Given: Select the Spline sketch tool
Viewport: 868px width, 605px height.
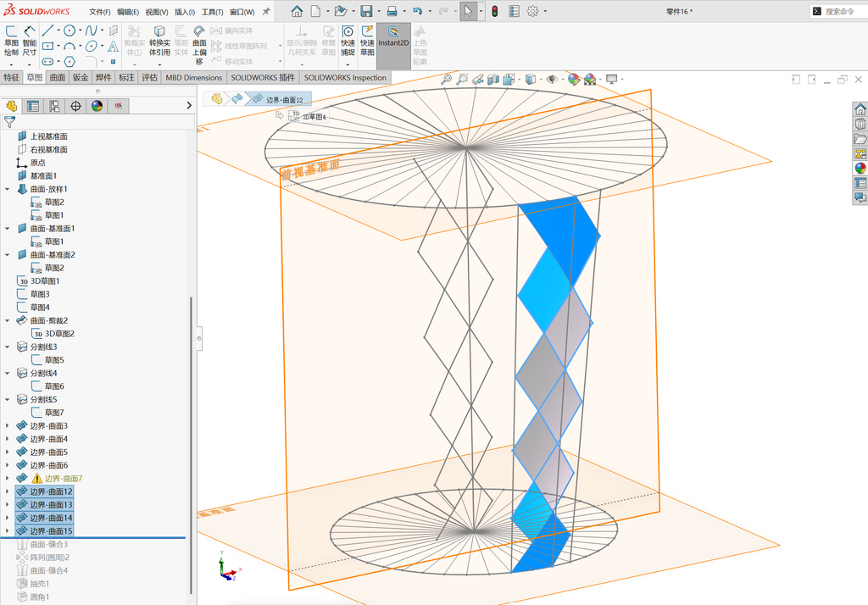Looking at the screenshot, I should pos(92,31).
